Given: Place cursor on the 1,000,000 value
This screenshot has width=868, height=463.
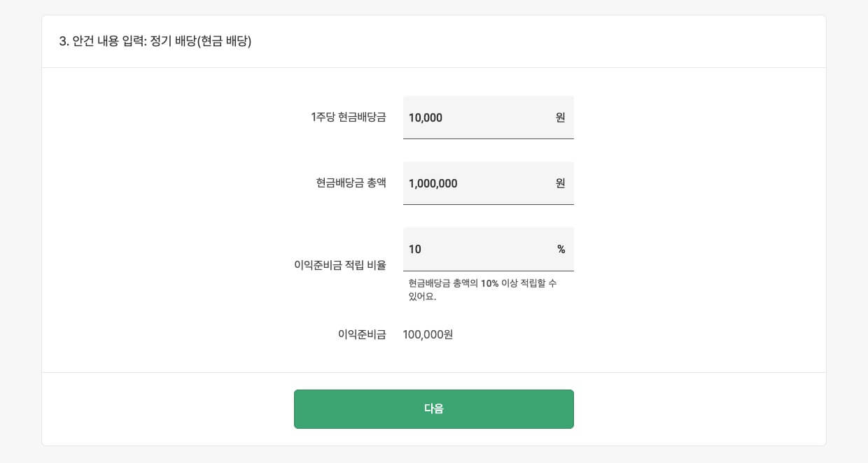Looking at the screenshot, I should click(x=433, y=183).
